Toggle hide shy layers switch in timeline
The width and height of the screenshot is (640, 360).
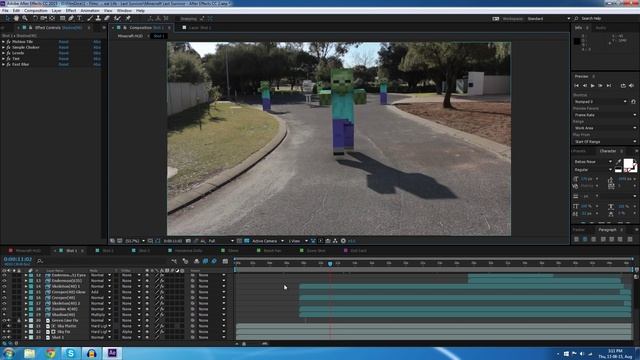[x=196, y=261]
